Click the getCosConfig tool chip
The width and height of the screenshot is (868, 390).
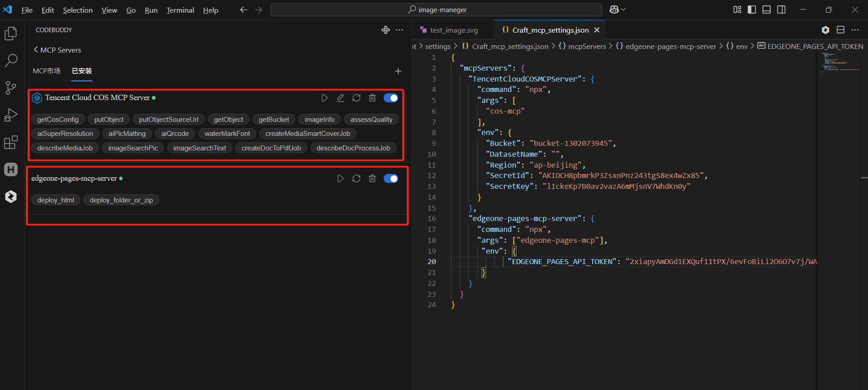pos(58,120)
